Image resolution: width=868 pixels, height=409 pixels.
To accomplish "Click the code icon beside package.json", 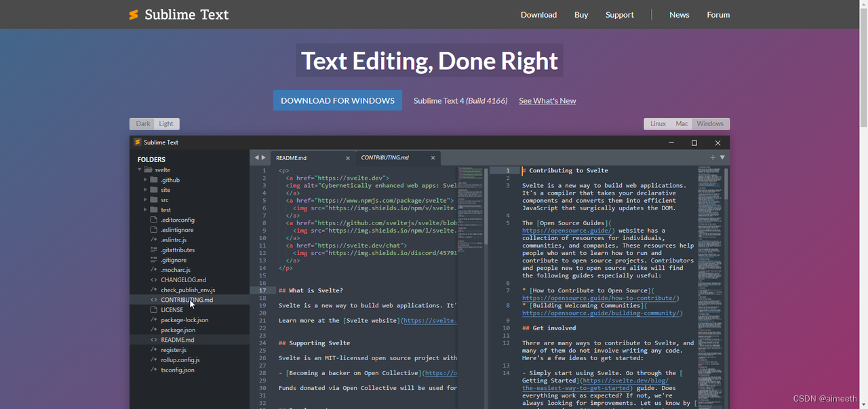I will (154, 330).
